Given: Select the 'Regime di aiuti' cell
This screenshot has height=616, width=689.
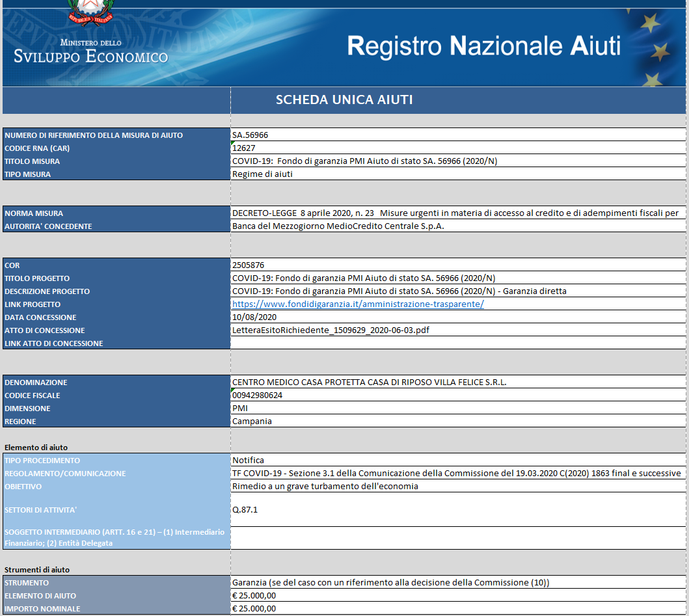Looking at the screenshot, I should pos(458,174).
